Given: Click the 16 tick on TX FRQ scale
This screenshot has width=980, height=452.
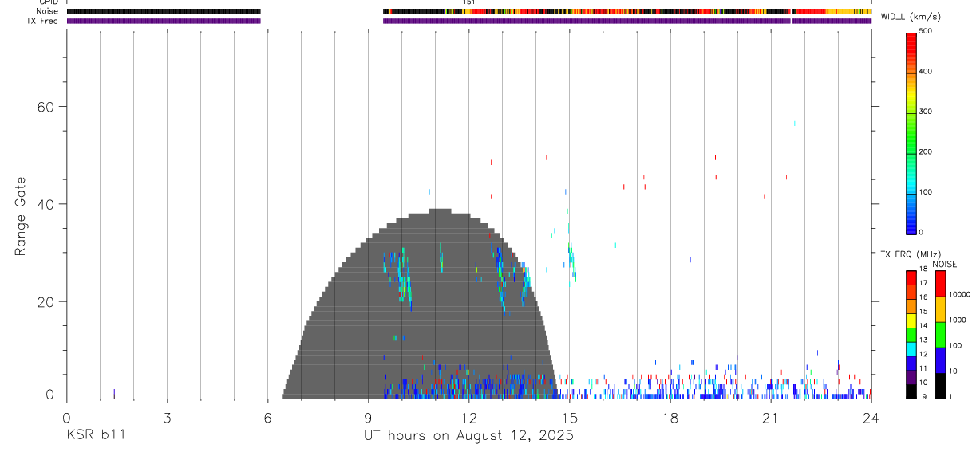Looking at the screenshot, I should (923, 297).
